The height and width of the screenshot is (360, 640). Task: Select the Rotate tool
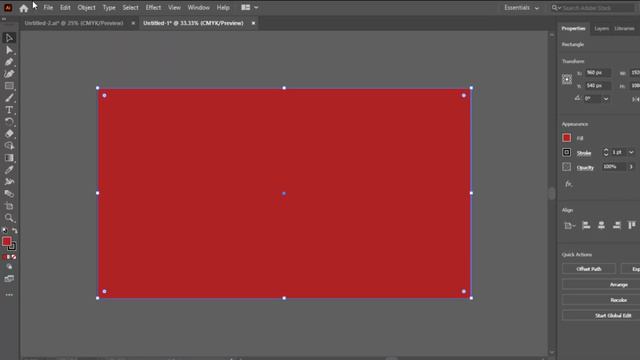[x=9, y=122]
